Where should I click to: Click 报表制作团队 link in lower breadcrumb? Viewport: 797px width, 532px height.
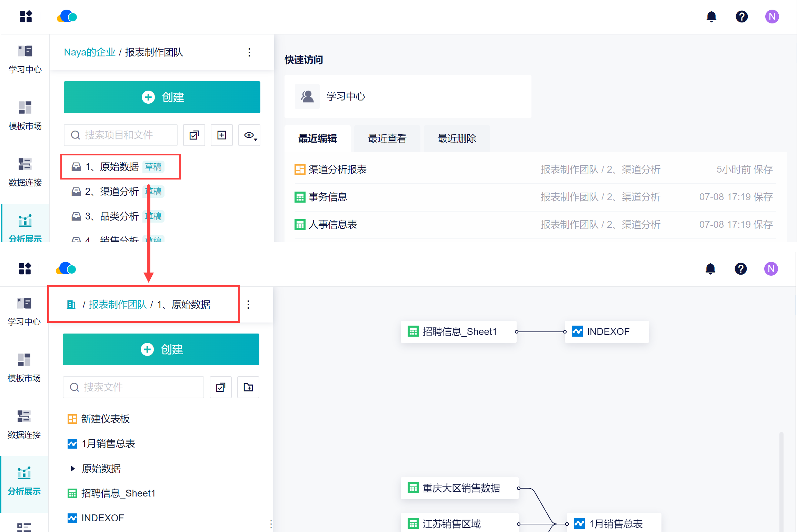coord(118,305)
